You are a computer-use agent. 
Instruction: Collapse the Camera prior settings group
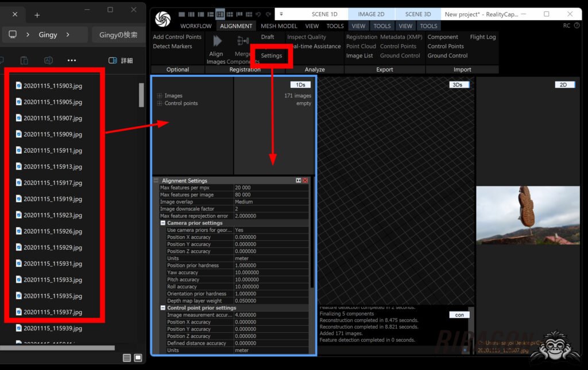164,223
